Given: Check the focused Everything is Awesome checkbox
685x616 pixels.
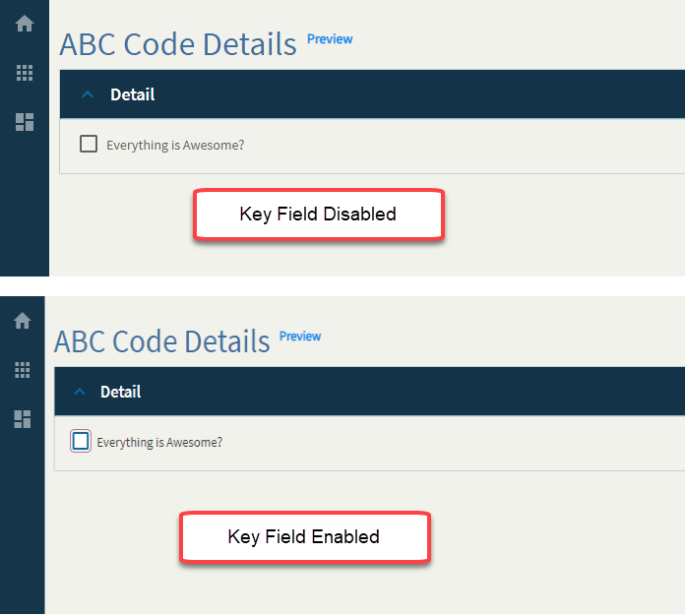Looking at the screenshot, I should [81, 441].
